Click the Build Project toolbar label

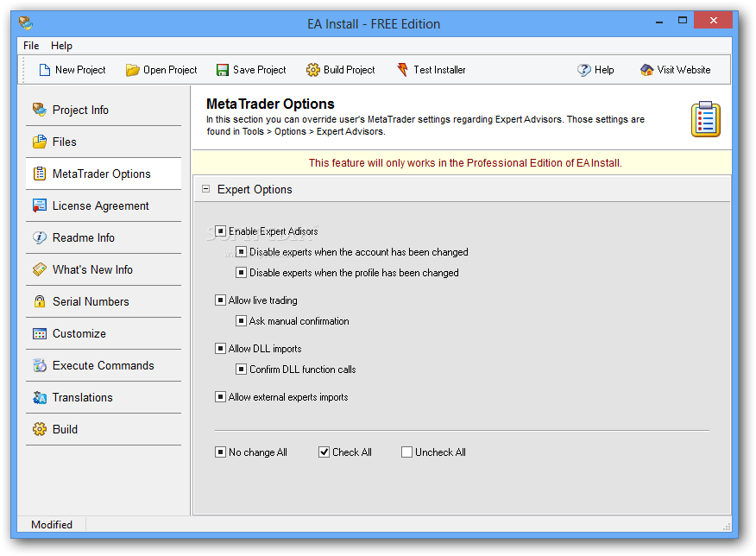pos(349,70)
